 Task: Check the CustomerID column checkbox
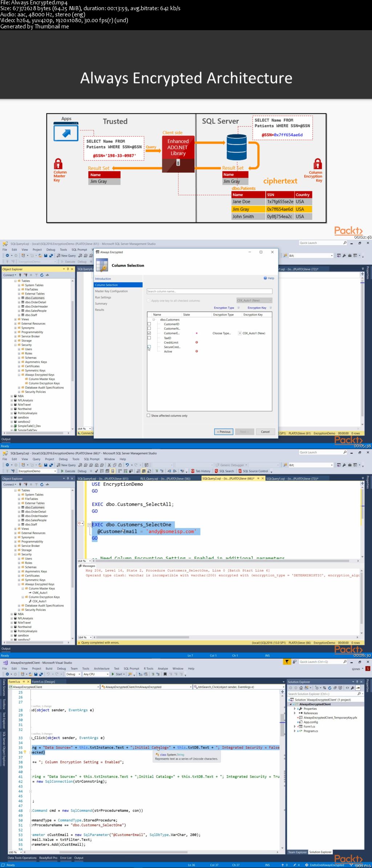149,324
